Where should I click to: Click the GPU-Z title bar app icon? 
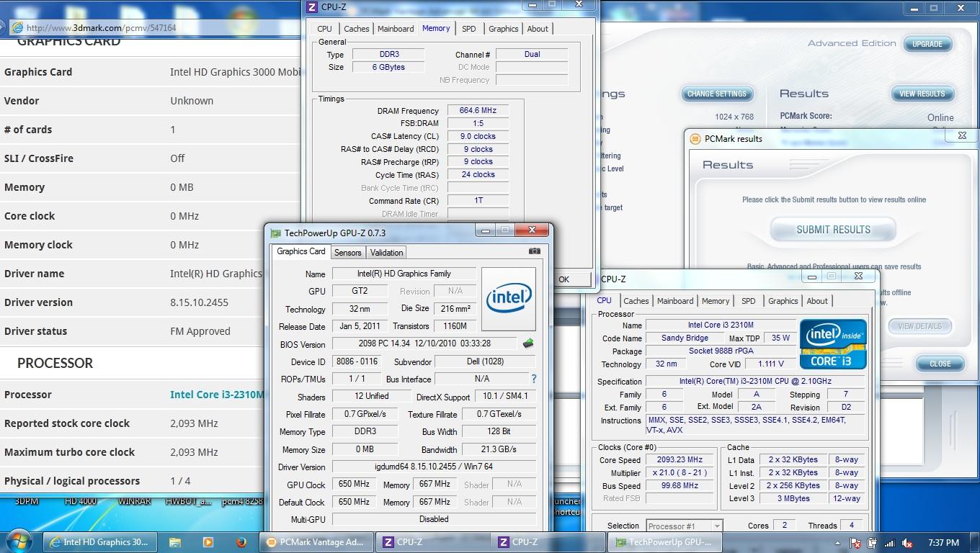(275, 233)
